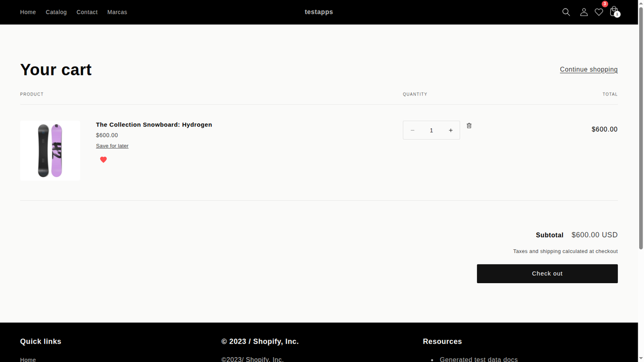Click the testapps store logo
The image size is (644, 362).
(x=319, y=12)
